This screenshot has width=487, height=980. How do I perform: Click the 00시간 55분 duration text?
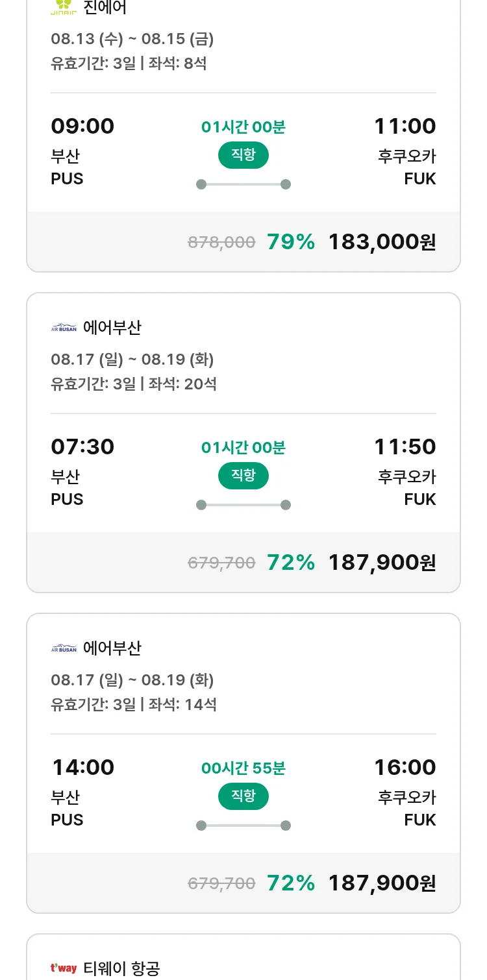243,768
